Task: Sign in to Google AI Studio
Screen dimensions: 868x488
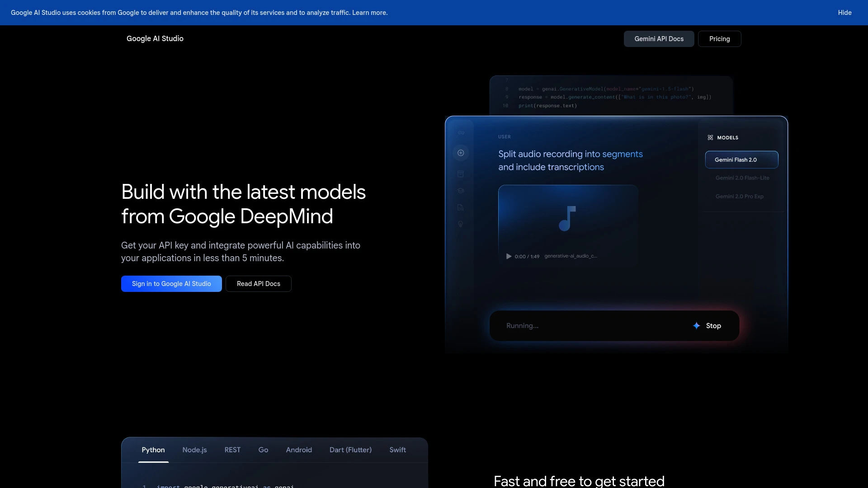Action: point(171,284)
